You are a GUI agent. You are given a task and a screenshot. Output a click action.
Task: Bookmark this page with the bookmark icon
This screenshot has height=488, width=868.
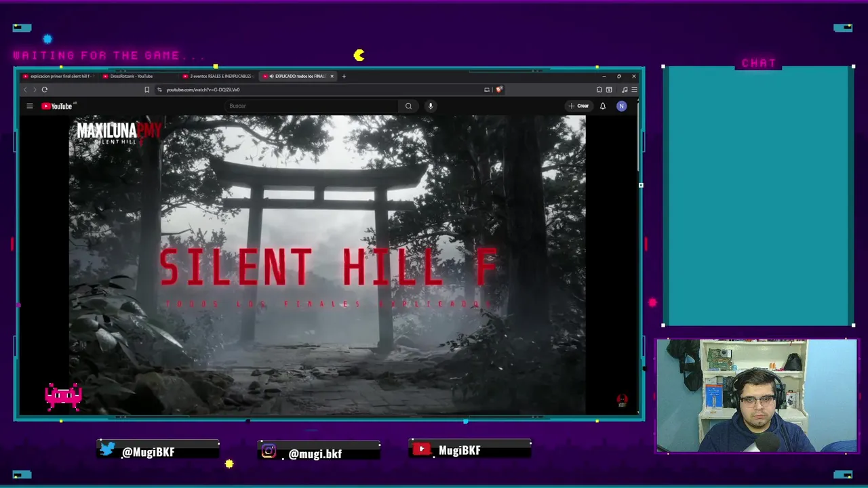tap(146, 89)
